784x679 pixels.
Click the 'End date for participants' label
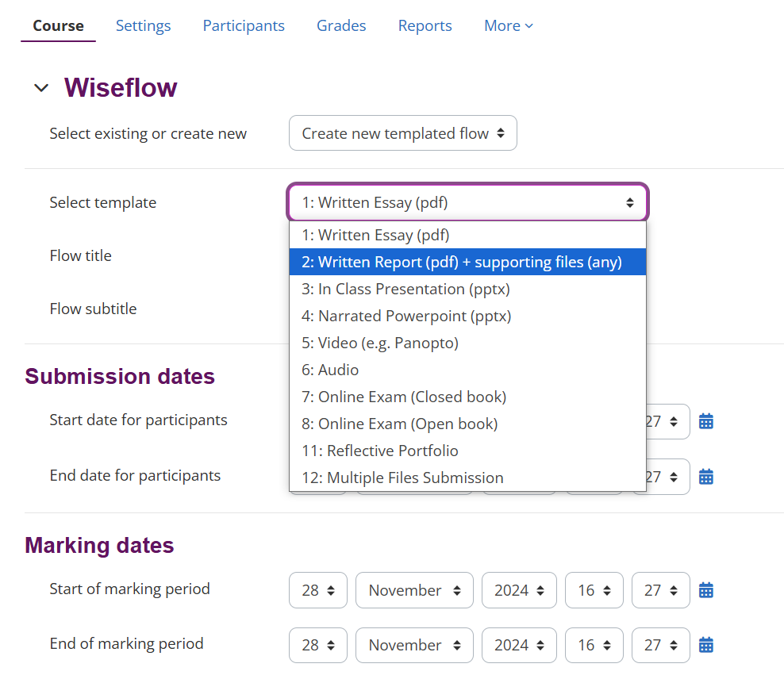[x=135, y=476]
